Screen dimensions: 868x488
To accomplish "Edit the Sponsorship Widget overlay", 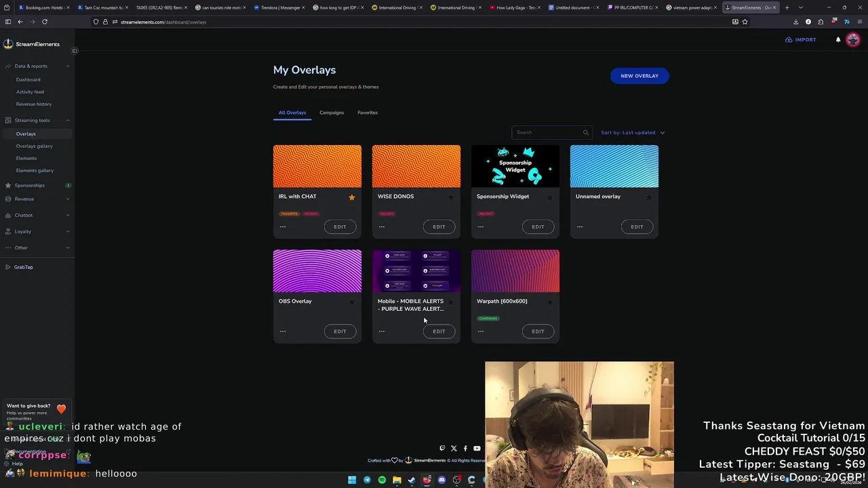I will (538, 227).
